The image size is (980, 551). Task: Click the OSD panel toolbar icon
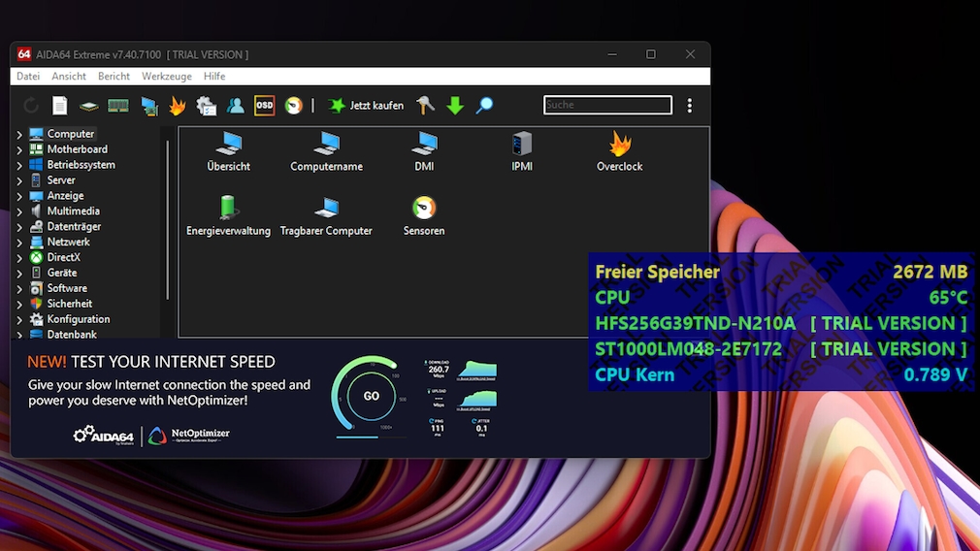coord(264,106)
